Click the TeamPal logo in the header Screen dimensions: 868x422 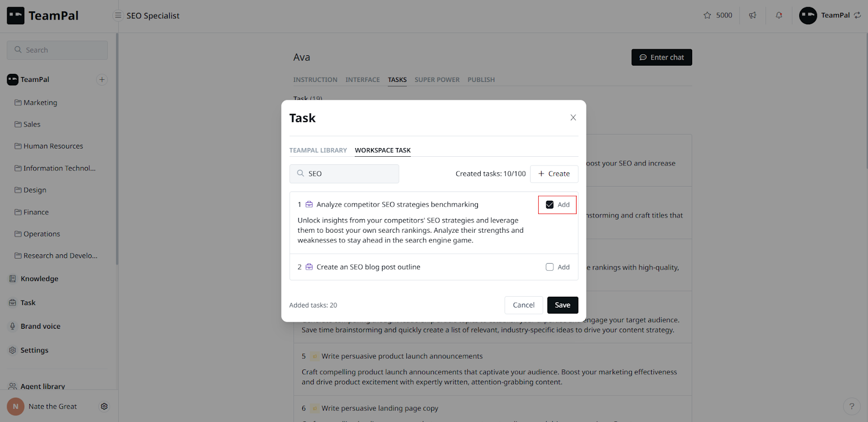[42, 16]
